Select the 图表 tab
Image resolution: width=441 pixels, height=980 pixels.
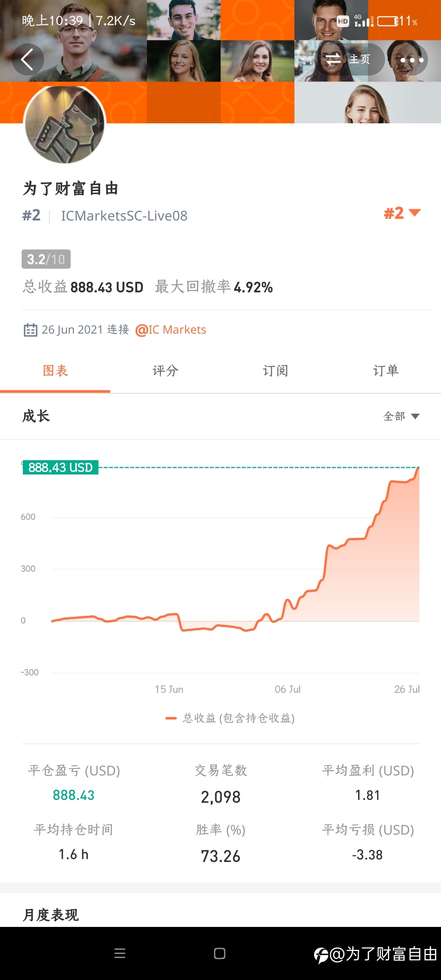(55, 371)
